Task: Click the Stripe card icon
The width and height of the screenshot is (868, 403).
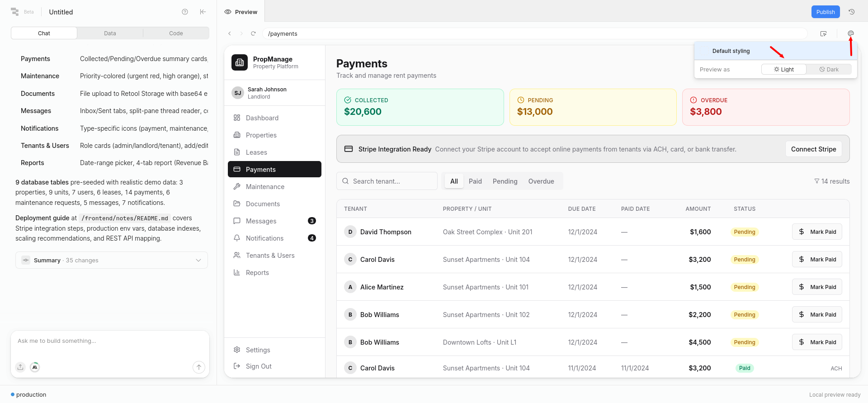Action: point(349,149)
